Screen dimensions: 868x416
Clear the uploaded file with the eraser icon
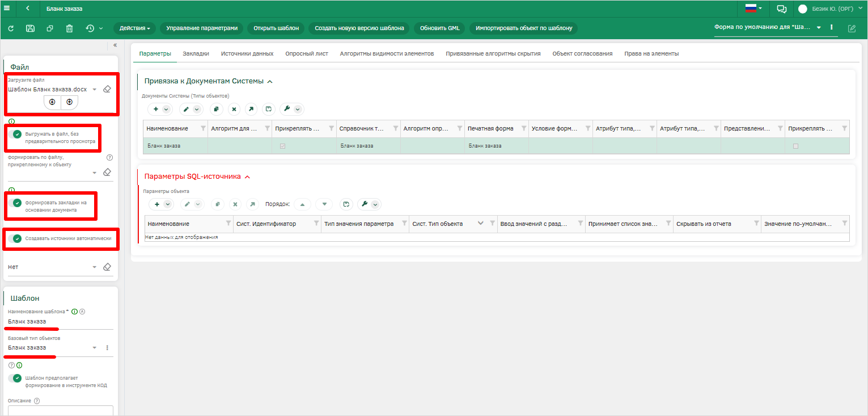(x=107, y=89)
